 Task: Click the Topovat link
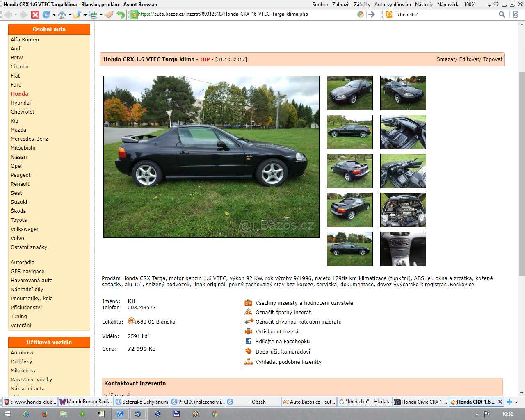pos(493,59)
